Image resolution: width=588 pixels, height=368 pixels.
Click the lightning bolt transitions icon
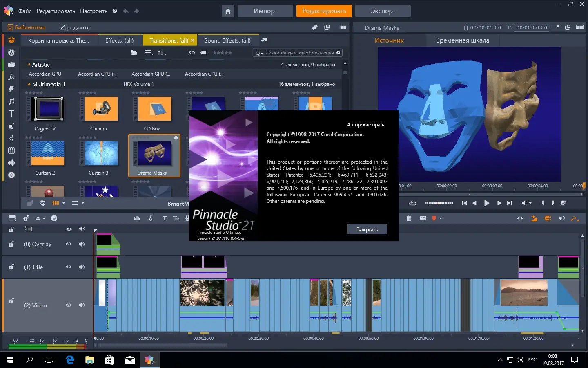pos(11,89)
